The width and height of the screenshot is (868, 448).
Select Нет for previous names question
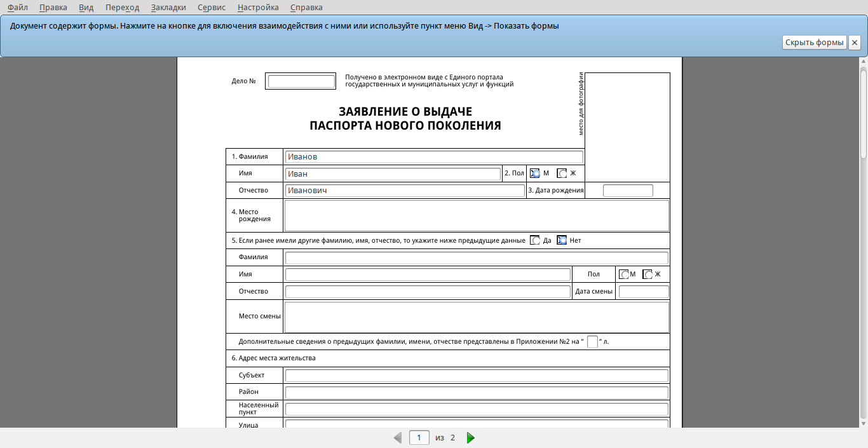click(x=562, y=240)
